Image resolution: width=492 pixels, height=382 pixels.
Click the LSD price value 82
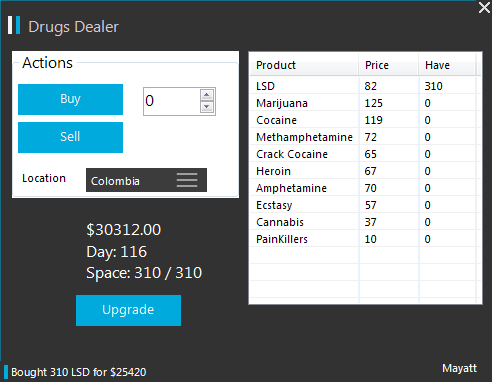370,86
